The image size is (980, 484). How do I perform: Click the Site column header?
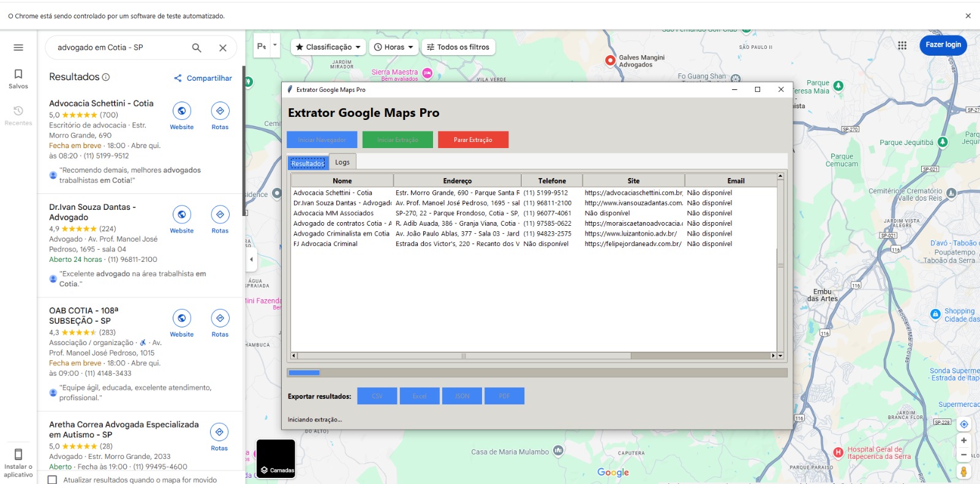coord(633,181)
